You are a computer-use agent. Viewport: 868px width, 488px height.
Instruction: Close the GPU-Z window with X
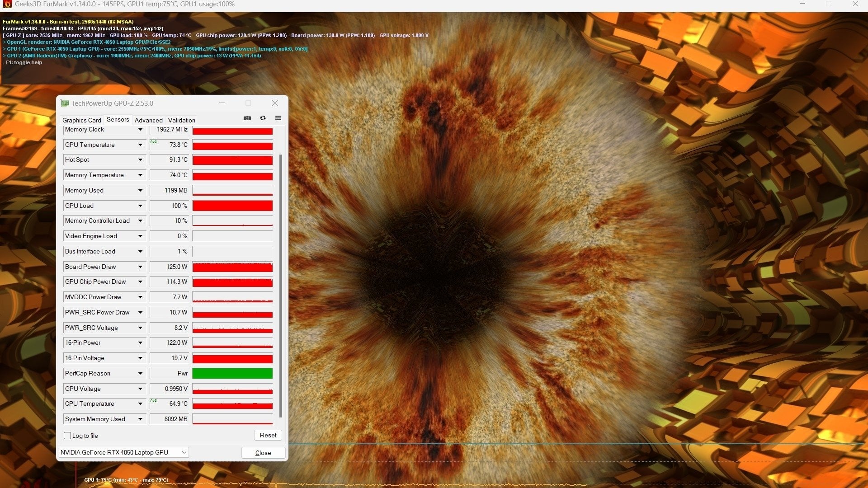coord(274,103)
